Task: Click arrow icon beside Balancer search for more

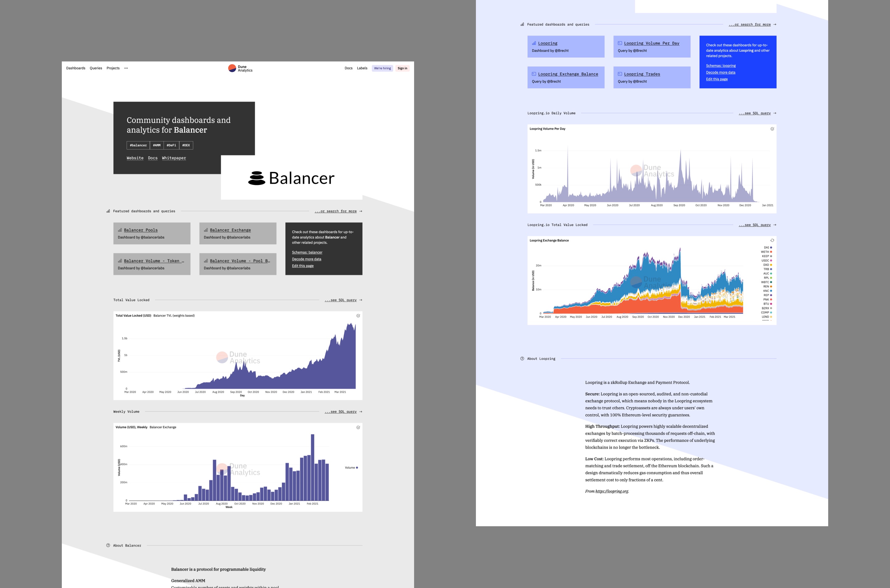Action: coord(361,211)
